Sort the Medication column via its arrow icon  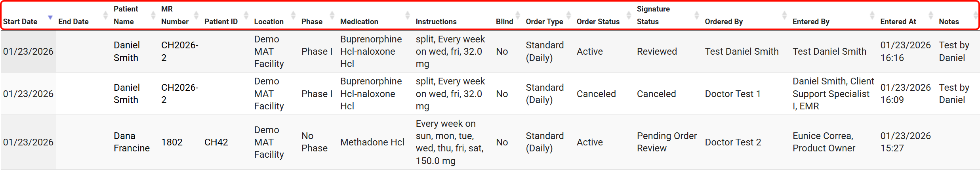click(x=407, y=15)
